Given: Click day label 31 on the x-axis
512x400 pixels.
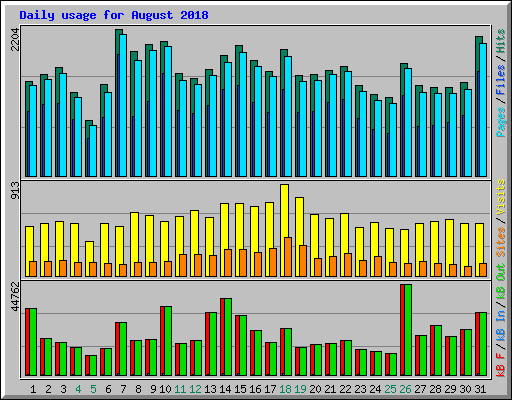Looking at the screenshot, I should tap(480, 389).
